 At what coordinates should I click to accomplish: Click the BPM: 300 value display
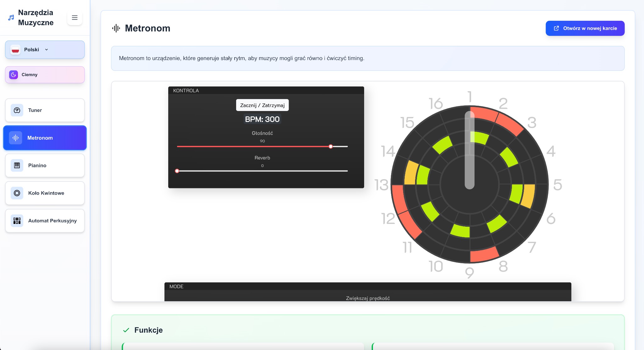262,119
